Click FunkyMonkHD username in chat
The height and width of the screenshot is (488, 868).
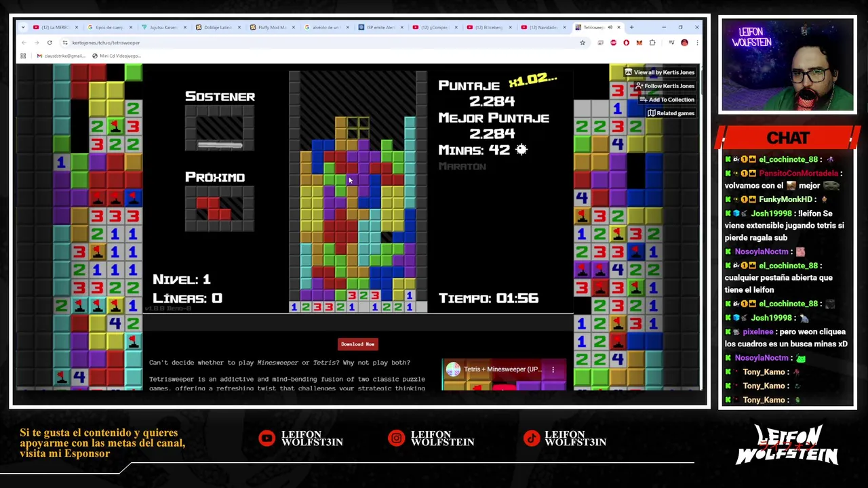click(785, 199)
